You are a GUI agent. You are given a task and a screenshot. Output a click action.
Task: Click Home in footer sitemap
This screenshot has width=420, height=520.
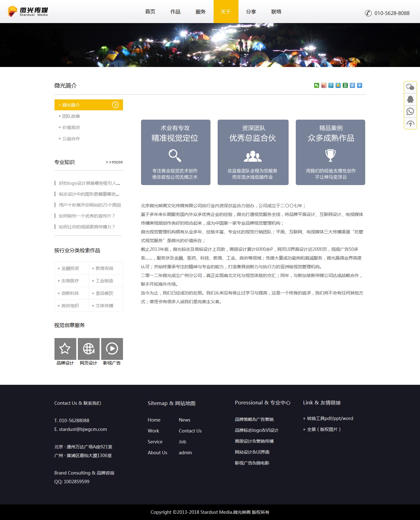click(154, 420)
